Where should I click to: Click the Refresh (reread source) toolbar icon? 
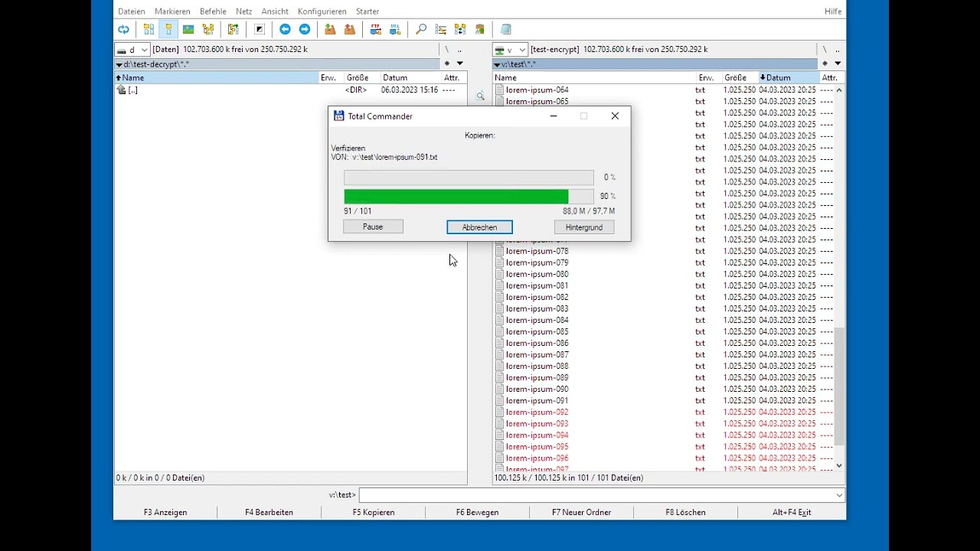coord(123,30)
